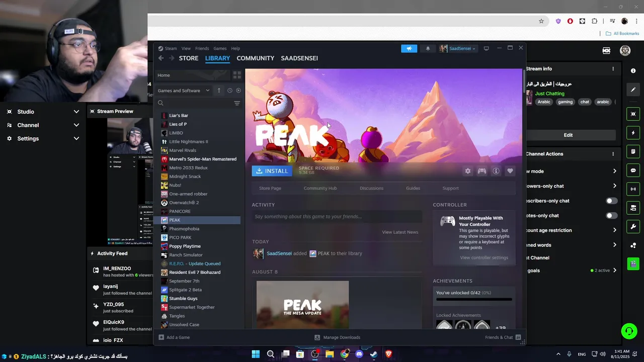The width and height of the screenshot is (644, 362).
Task: Add PEAK to favorites heart icon
Action: [x=510, y=171]
